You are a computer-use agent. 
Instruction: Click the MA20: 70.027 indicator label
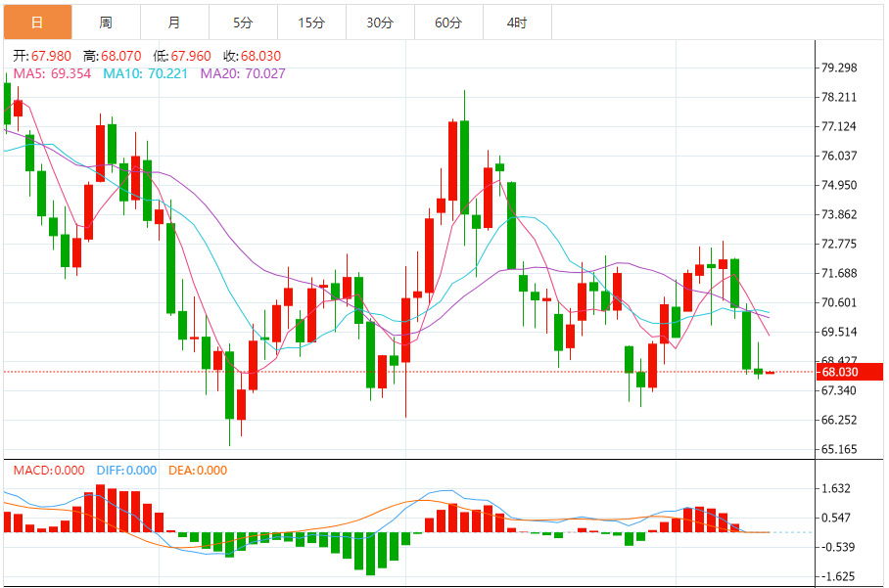(242, 73)
